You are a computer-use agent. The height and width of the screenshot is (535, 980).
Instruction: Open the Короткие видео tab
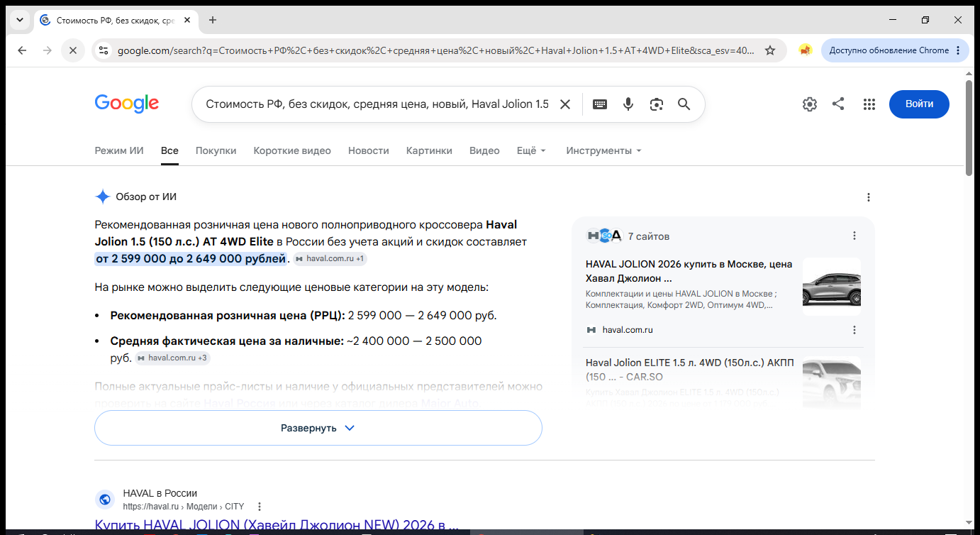click(x=292, y=150)
